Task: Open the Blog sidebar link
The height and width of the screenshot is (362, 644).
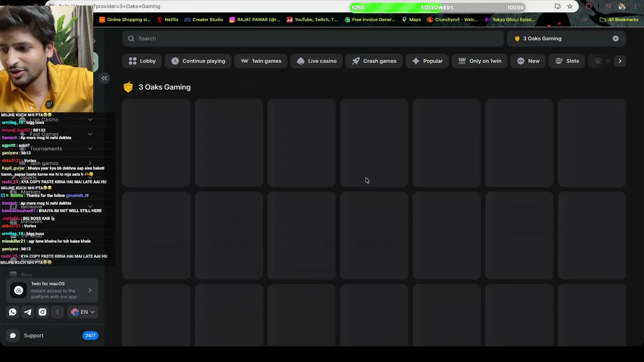Action: 26,275
